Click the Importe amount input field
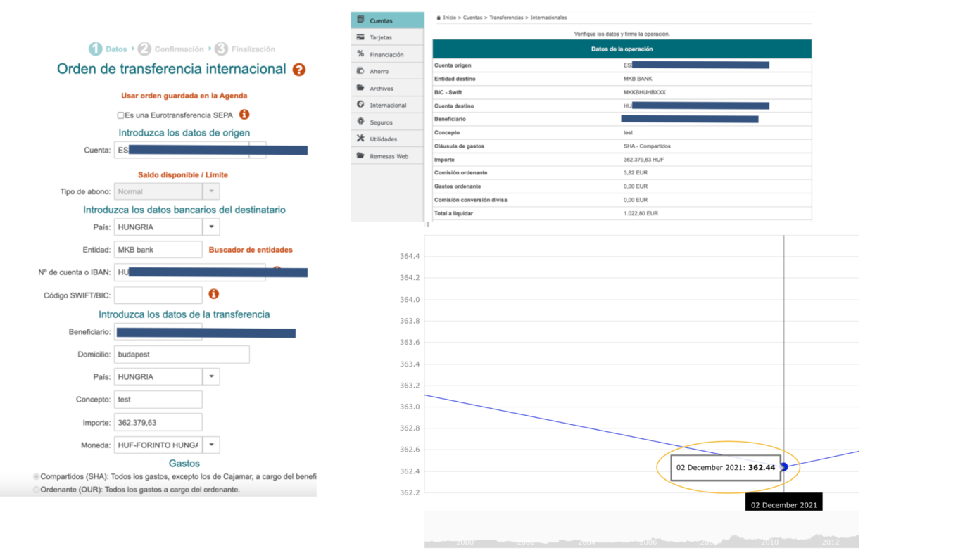This screenshot has height=560, width=958. click(158, 422)
